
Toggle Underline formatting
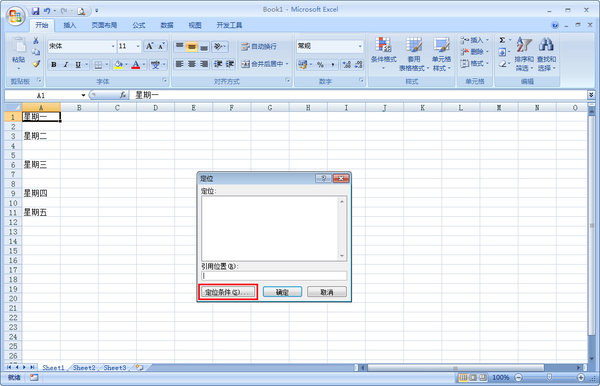pos(78,64)
